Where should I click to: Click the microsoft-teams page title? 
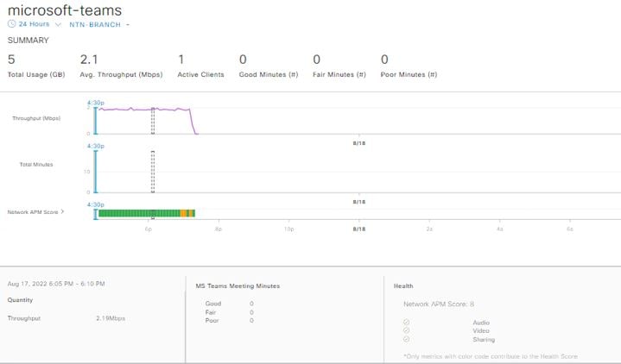[x=65, y=10]
